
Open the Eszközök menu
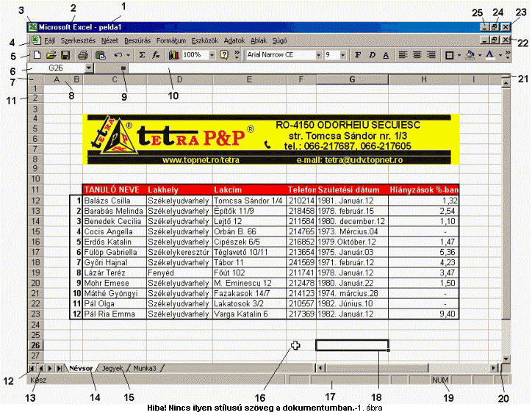click(x=204, y=40)
